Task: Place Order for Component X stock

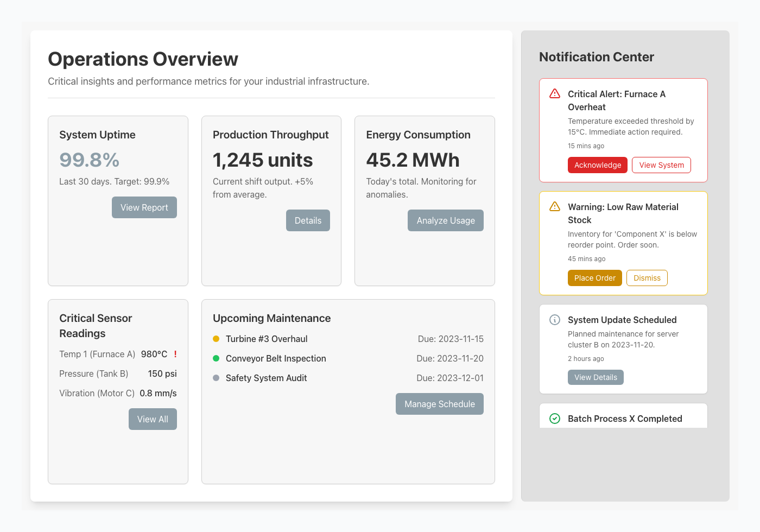Action: (x=594, y=277)
